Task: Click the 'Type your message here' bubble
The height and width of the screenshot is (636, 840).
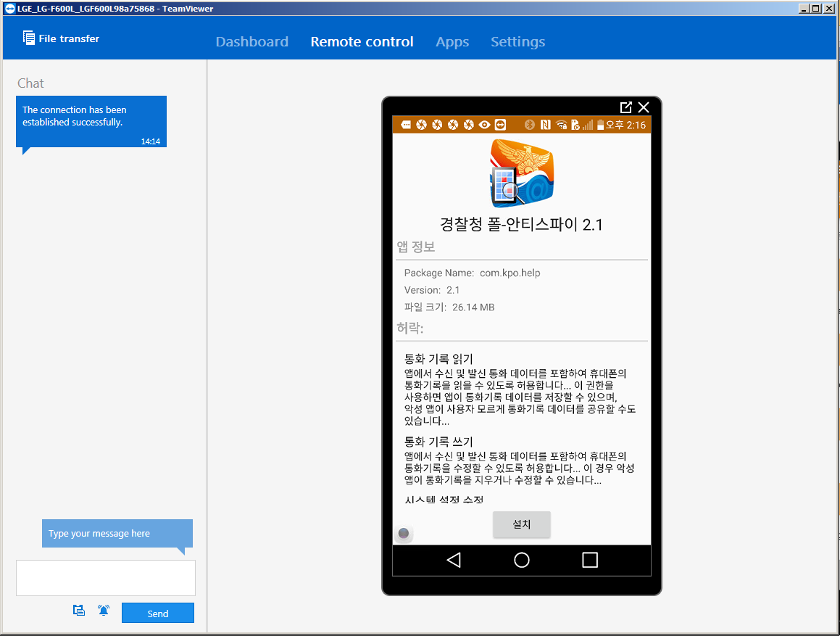Action: pos(117,534)
